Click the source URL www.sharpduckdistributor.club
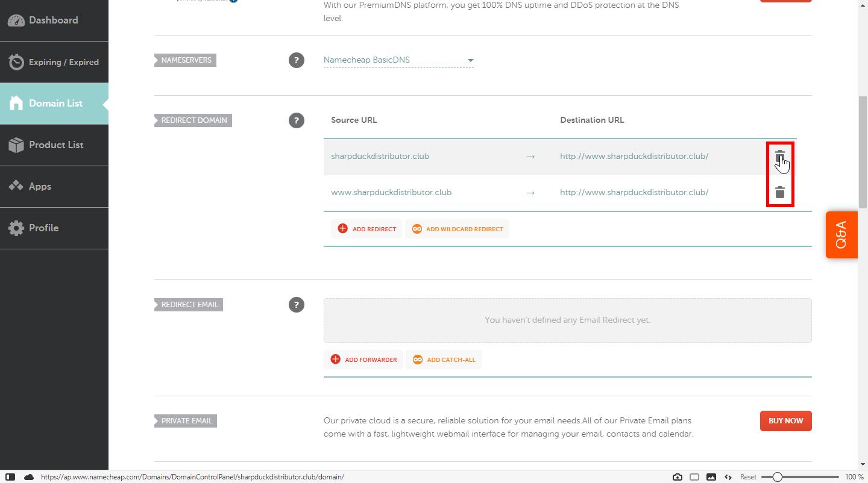This screenshot has height=483, width=868. click(391, 193)
